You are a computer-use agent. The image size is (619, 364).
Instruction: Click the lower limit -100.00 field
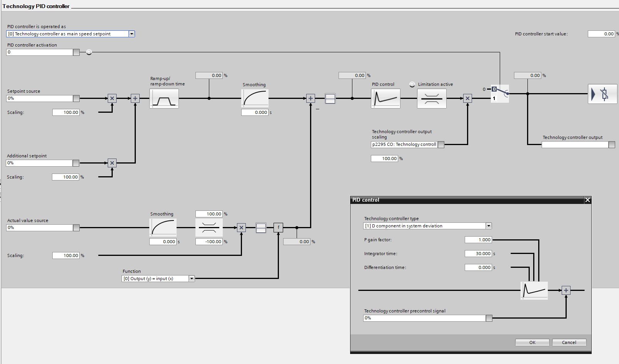[209, 242]
